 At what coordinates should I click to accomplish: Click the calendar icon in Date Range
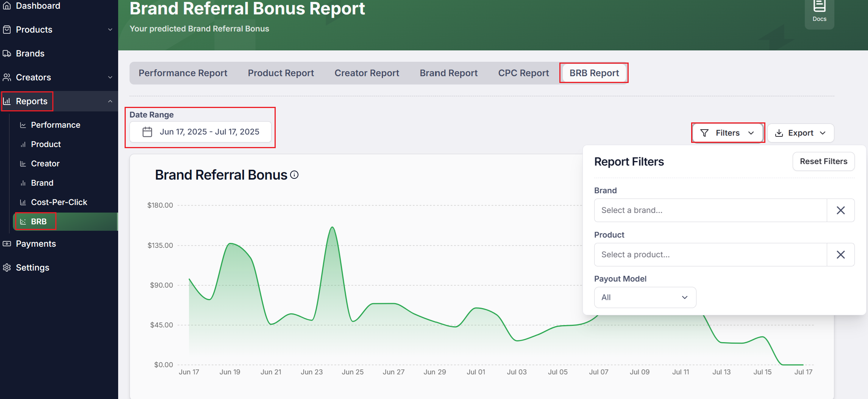click(x=147, y=132)
